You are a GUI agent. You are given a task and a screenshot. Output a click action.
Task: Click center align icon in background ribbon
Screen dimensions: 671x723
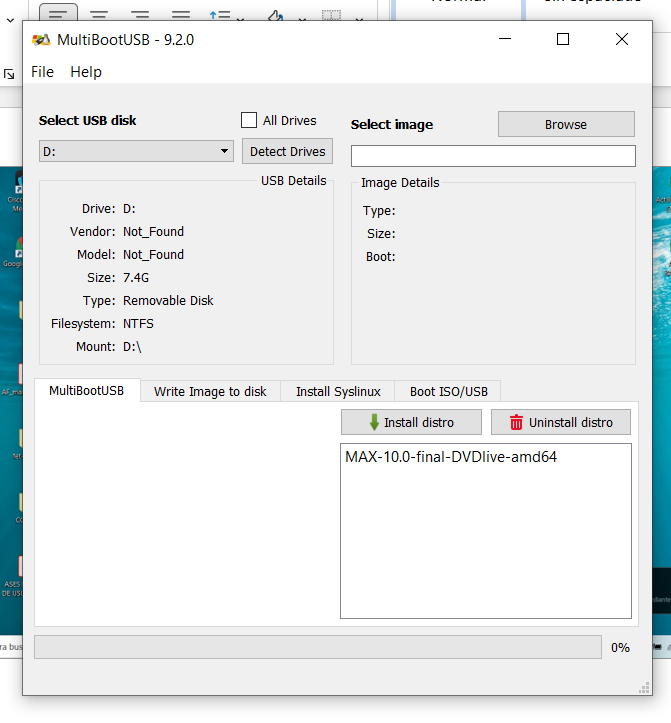click(x=99, y=14)
